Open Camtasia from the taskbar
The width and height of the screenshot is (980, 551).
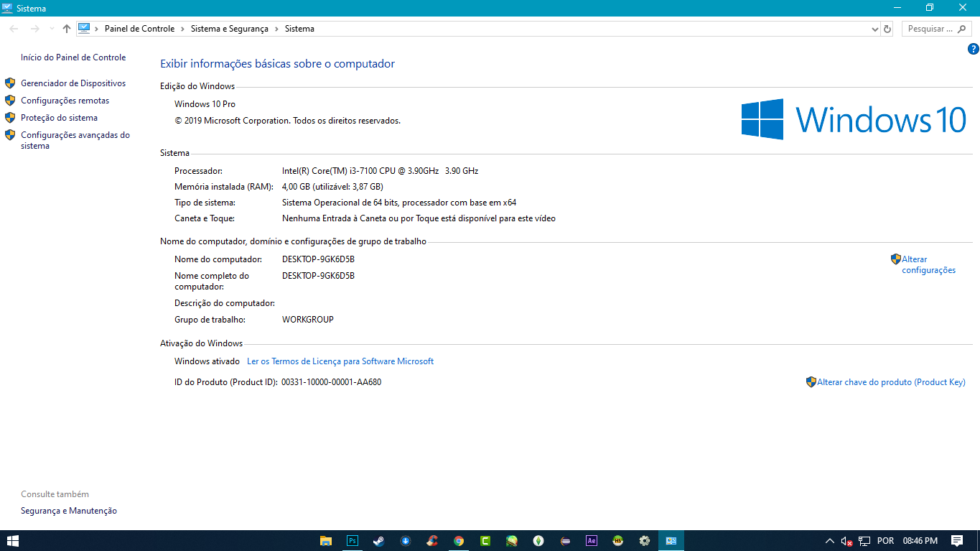pos(485,541)
